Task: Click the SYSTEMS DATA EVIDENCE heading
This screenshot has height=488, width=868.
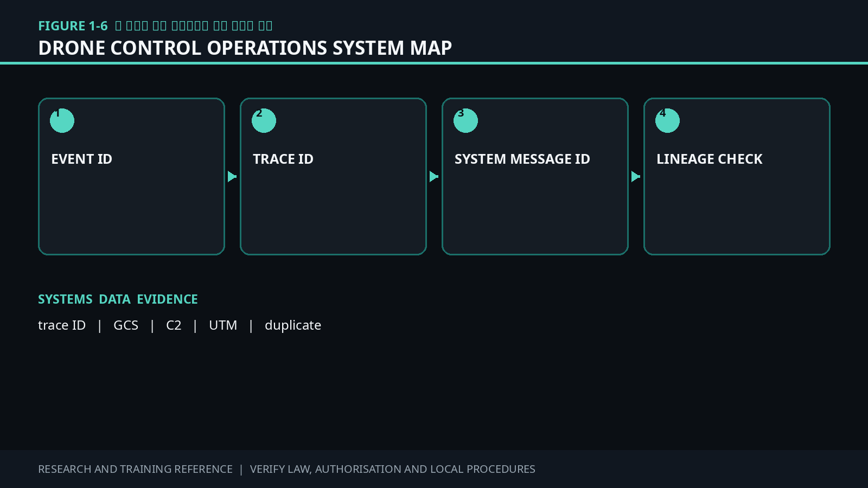Action: coord(118,299)
